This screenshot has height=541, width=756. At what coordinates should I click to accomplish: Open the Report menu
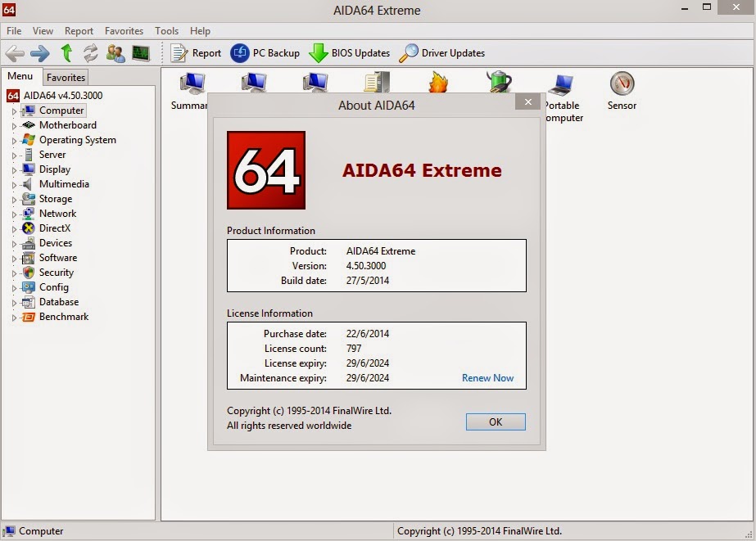pyautogui.click(x=79, y=31)
